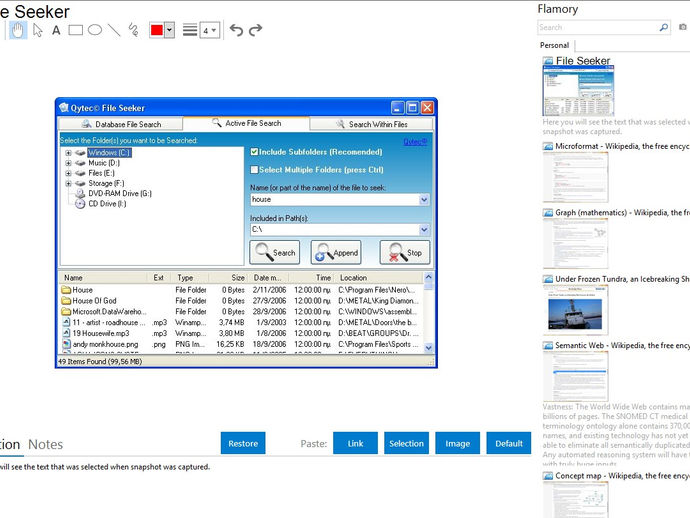Open the File Seeker snapshot thumbnail
This screenshot has width=690, height=518.
pos(578,91)
